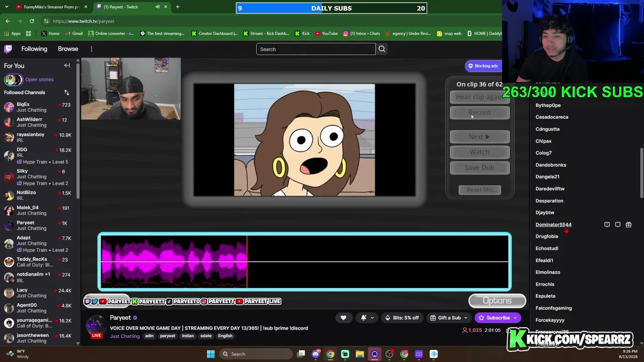644x362 pixels.
Task: Open the Following page
Action: (34, 49)
